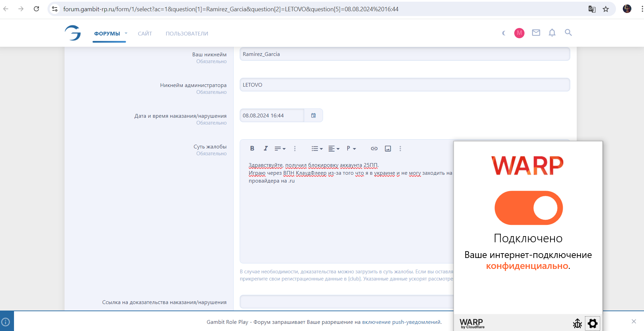Toggle dark mode moon icon
Screen dimensions: 644x331
(504, 33)
